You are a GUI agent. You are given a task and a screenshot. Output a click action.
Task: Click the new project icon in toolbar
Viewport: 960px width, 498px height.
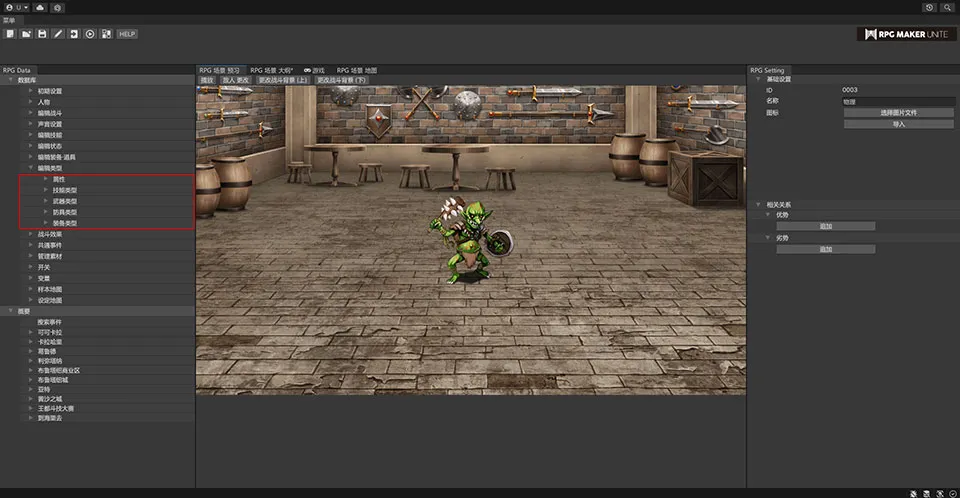(10, 34)
